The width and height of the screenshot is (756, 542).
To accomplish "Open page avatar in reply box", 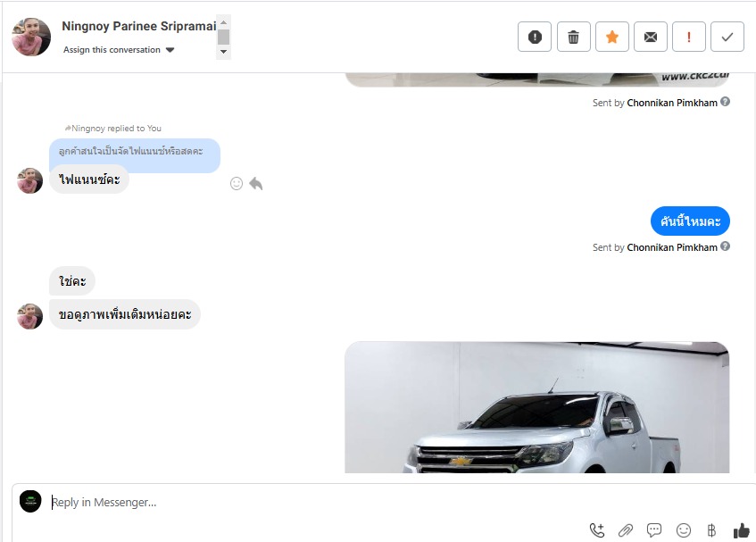I will coord(30,502).
